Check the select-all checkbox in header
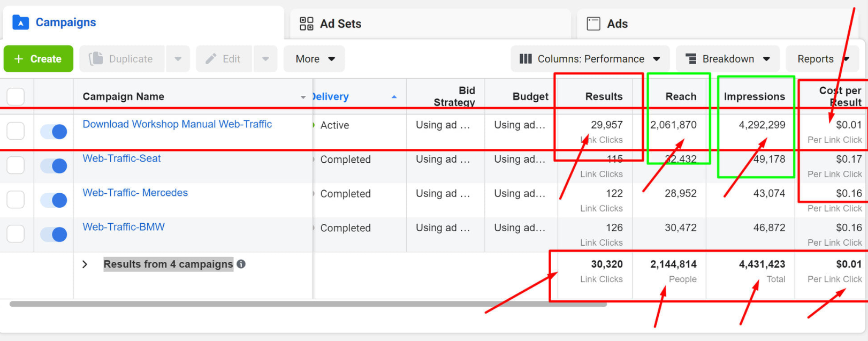The width and height of the screenshot is (868, 341). [16, 97]
